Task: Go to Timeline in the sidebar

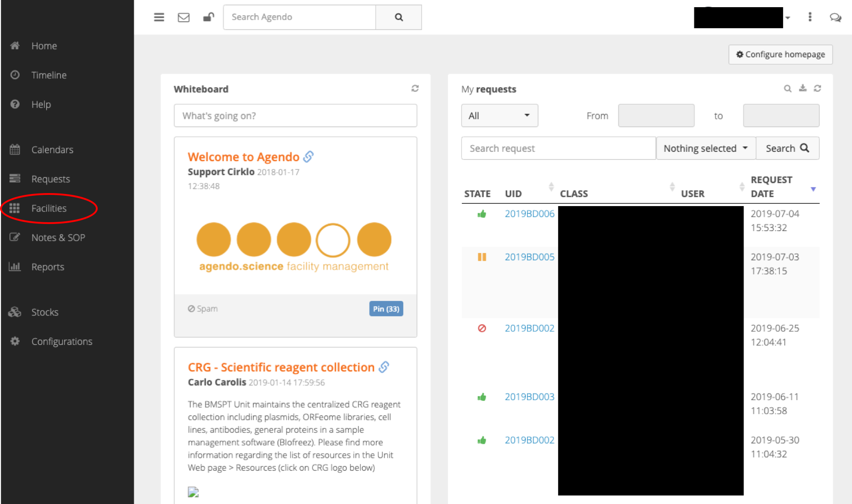Action: 49,75
